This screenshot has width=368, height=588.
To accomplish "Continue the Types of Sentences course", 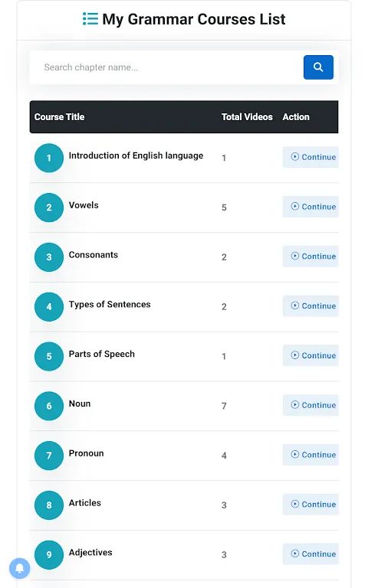I will point(310,306).
